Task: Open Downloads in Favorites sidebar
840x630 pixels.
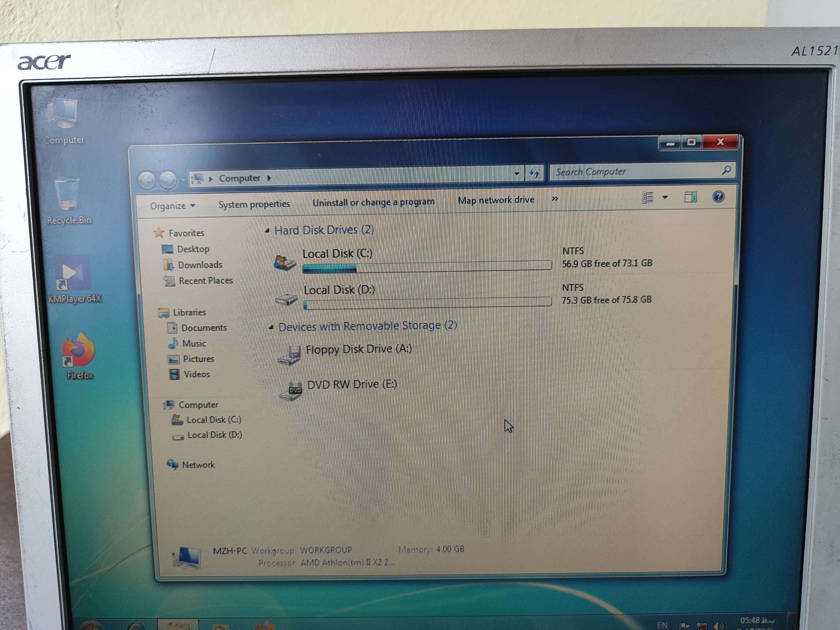Action: coord(200,265)
